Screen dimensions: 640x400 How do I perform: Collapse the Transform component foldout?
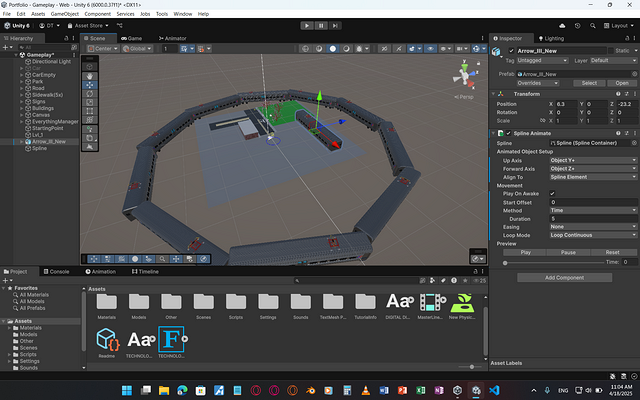(493, 94)
